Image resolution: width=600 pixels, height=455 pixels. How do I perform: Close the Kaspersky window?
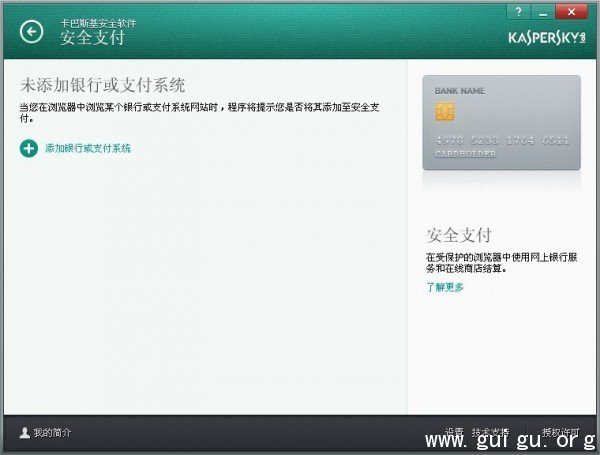click(x=571, y=12)
